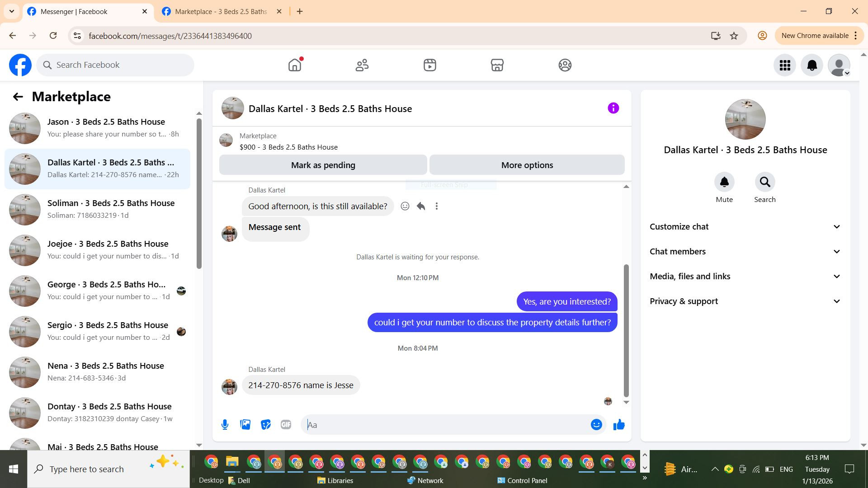Expand the Customize chat section

tap(745, 227)
